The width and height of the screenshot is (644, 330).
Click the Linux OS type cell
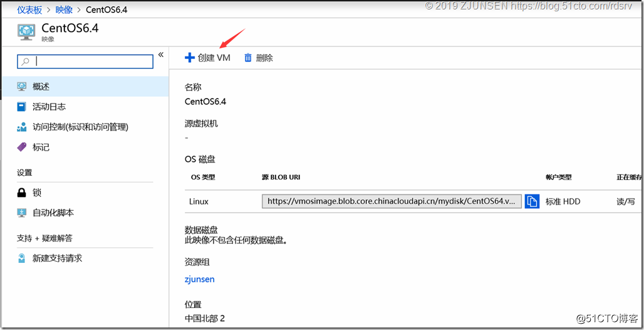[x=199, y=201]
